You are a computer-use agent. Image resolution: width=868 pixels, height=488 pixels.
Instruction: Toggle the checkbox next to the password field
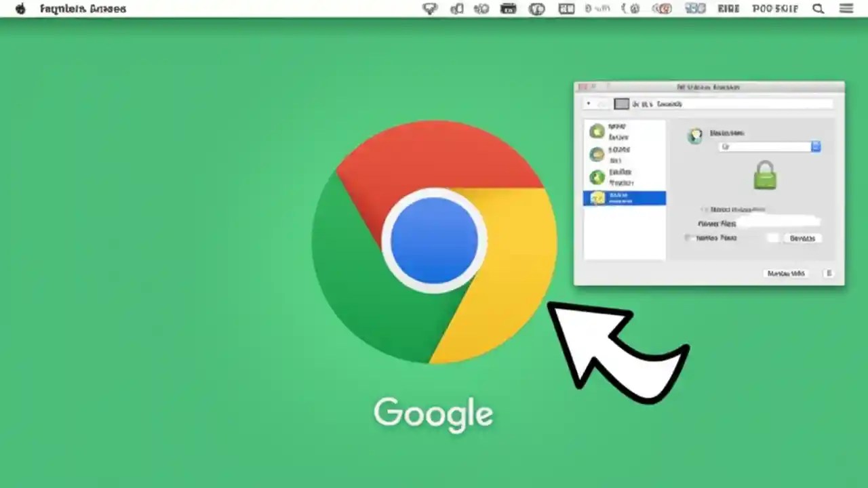[x=688, y=238]
